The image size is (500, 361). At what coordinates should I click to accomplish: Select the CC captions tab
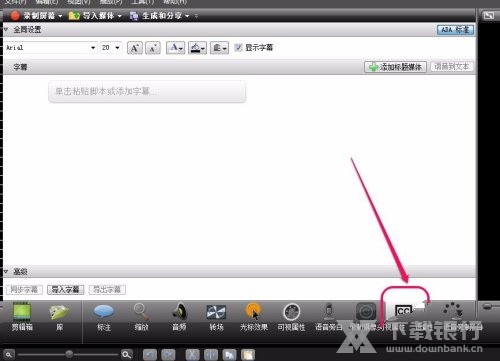(x=404, y=312)
